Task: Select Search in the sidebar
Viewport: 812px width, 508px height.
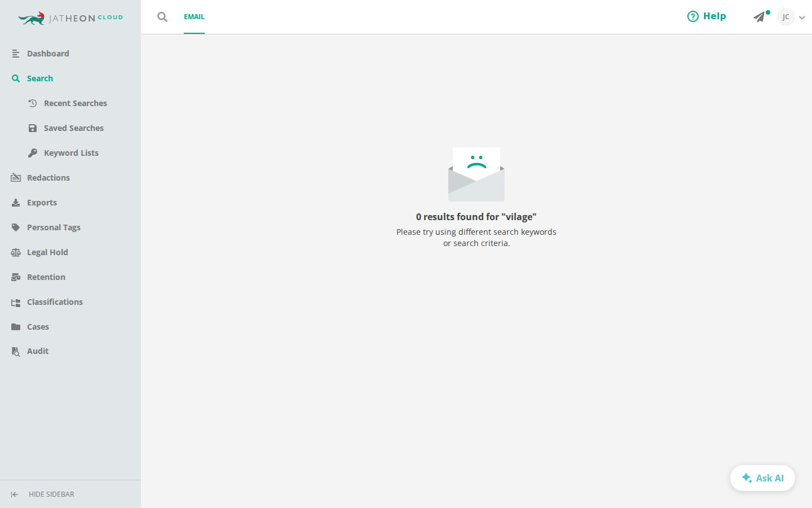Action: pos(40,78)
